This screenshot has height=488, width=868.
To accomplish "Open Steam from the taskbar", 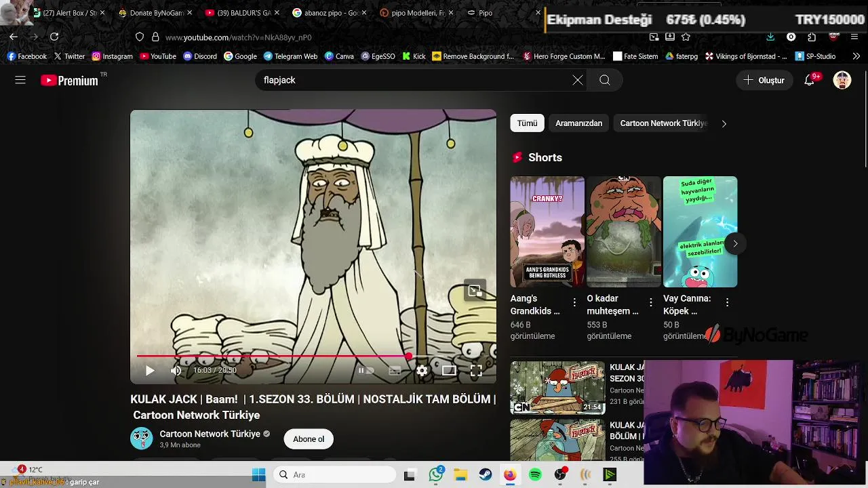I will [485, 475].
